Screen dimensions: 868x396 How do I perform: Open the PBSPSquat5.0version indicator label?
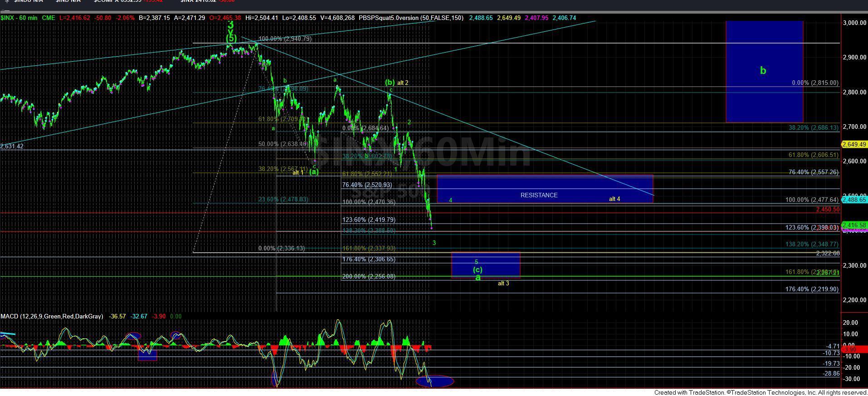[x=411, y=18]
